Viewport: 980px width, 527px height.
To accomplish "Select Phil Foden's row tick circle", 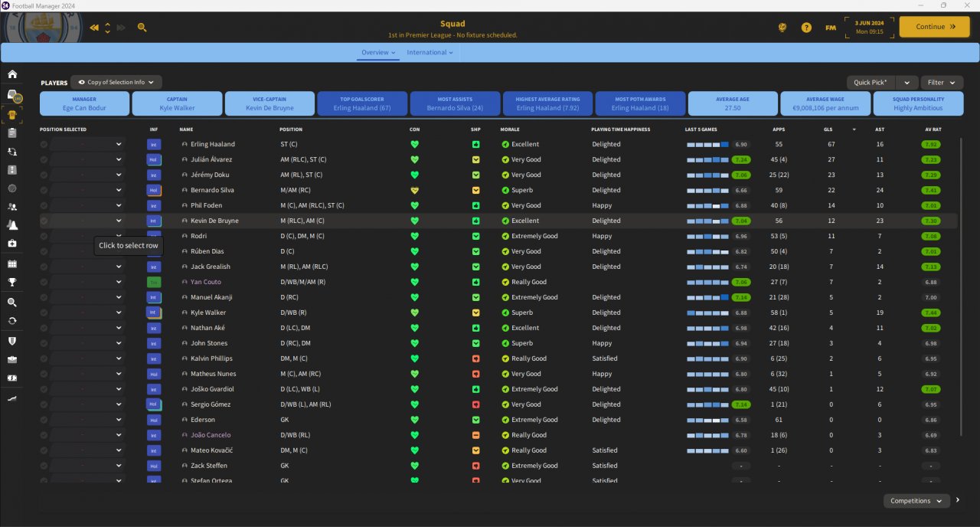I will click(44, 205).
